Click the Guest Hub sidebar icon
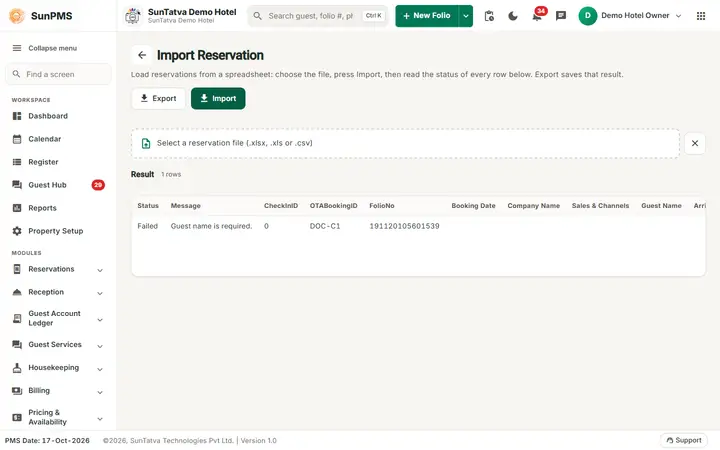Screen dimensions: 720x450 17,185
